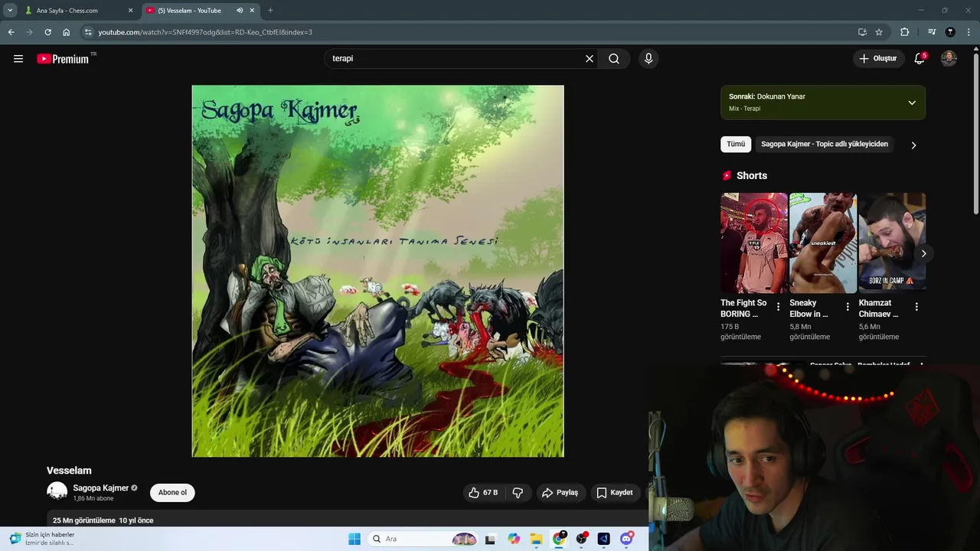The width and height of the screenshot is (980, 551).
Task: Go to the browser home page
Action: 67,32
